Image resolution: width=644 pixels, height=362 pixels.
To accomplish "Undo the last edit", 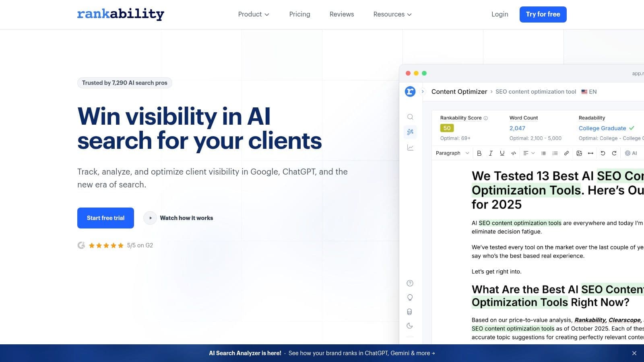I will click(603, 153).
